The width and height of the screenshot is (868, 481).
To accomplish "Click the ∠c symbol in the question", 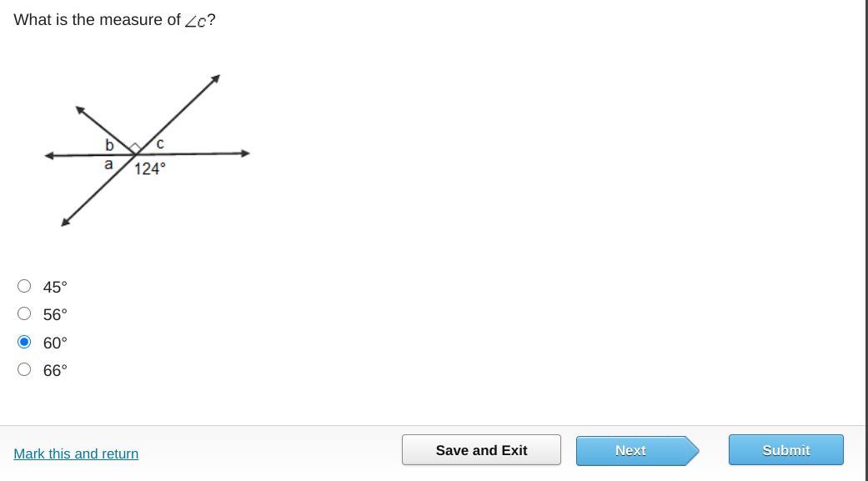I will pyautogui.click(x=195, y=21).
